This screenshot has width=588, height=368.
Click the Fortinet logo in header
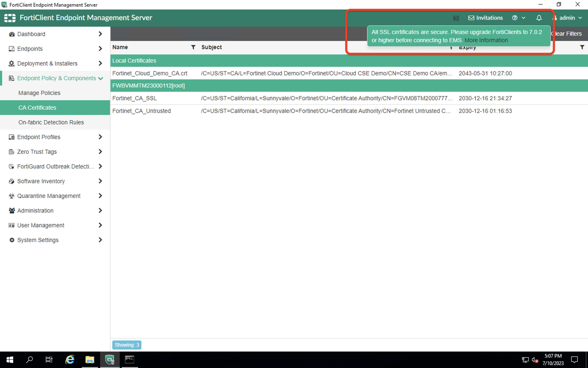pyautogui.click(x=10, y=18)
